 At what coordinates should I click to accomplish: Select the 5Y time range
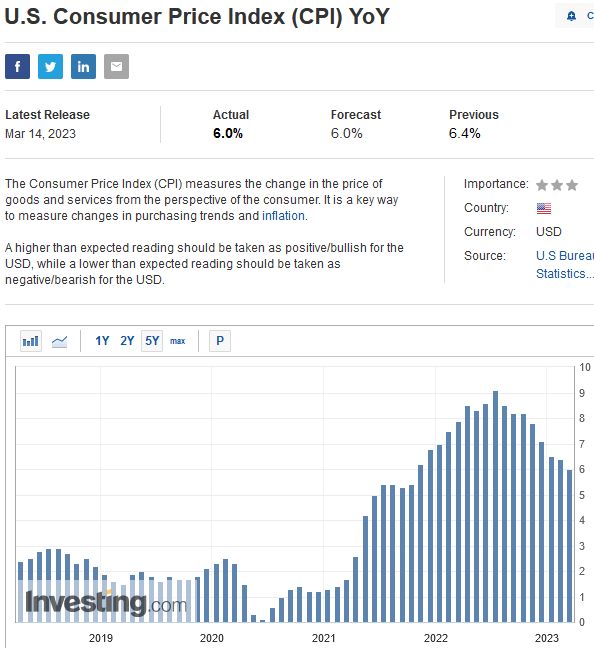[x=152, y=341]
